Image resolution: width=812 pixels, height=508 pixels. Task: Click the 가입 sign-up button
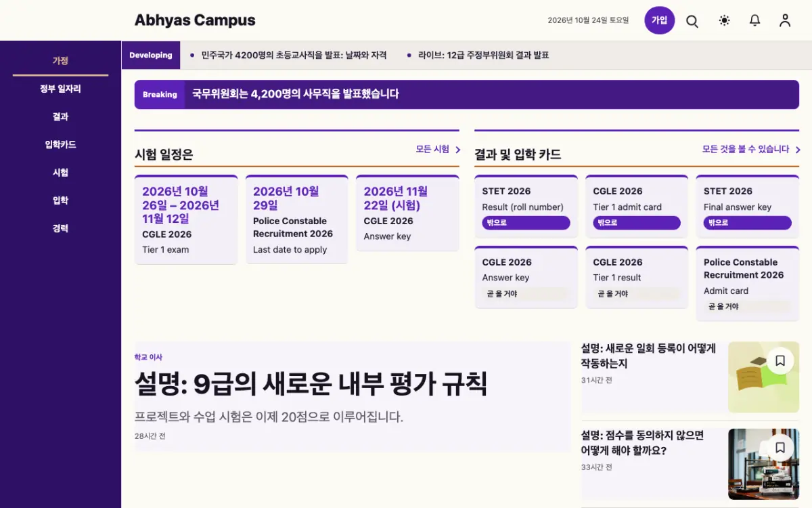tap(660, 20)
